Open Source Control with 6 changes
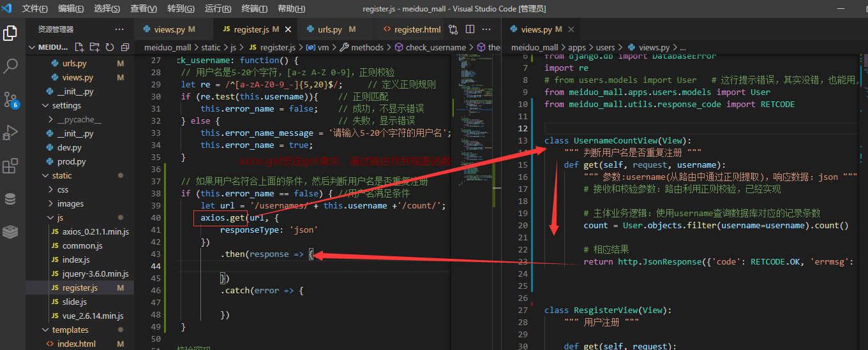The width and height of the screenshot is (868, 350). pyautogui.click(x=11, y=99)
